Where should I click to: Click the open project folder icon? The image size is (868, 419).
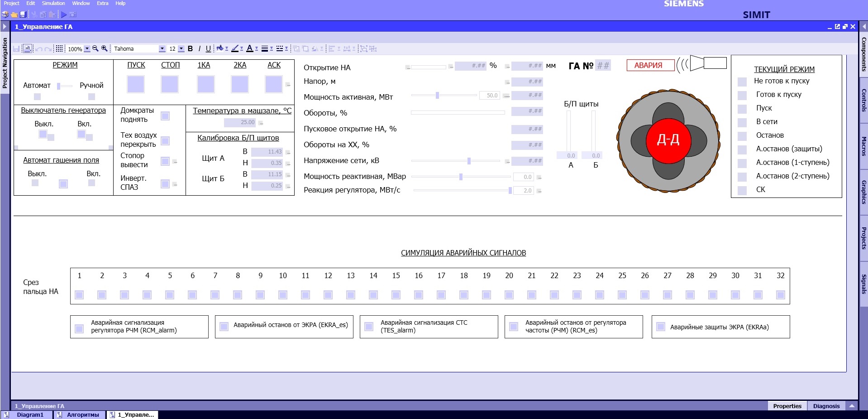point(14,14)
